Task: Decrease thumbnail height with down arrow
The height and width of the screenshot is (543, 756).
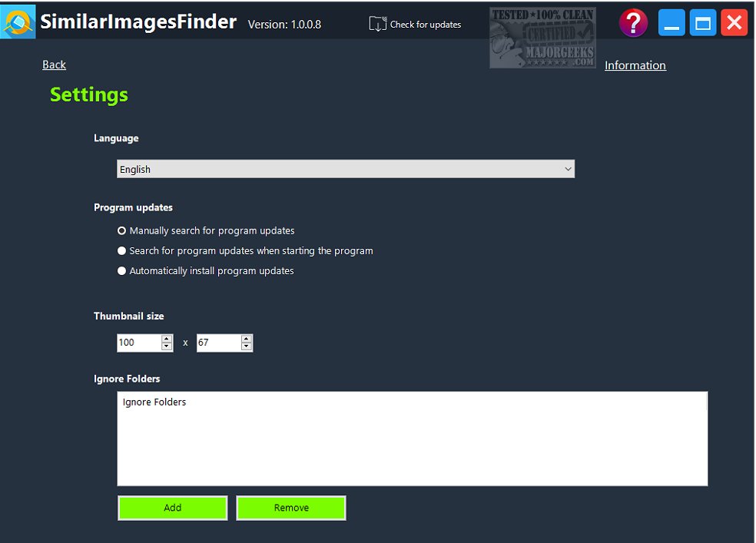Action: [x=247, y=346]
